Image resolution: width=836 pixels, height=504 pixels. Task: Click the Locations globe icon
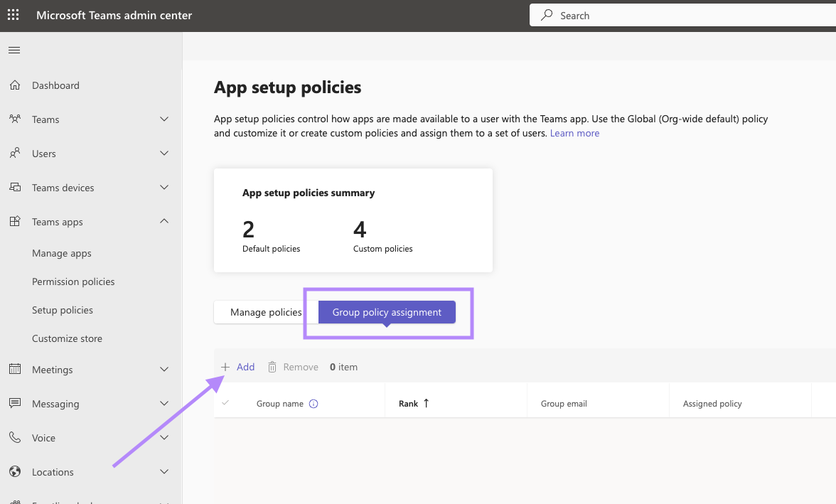(x=15, y=471)
